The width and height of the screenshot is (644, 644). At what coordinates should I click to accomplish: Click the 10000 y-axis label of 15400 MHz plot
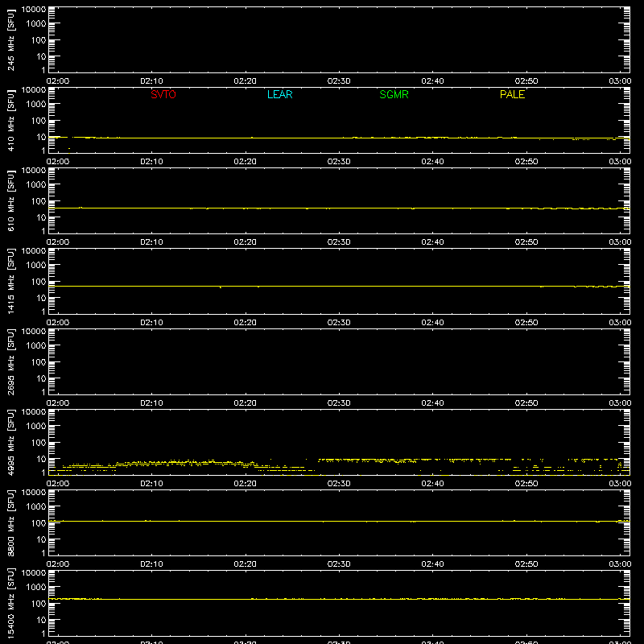coord(34,573)
